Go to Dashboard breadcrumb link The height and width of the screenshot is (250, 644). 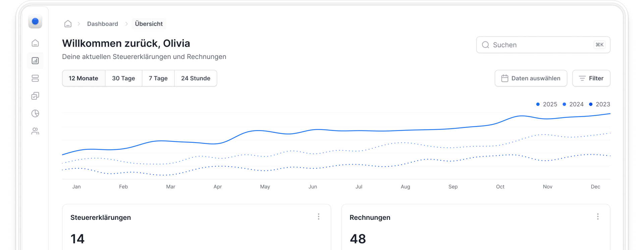pos(103,24)
